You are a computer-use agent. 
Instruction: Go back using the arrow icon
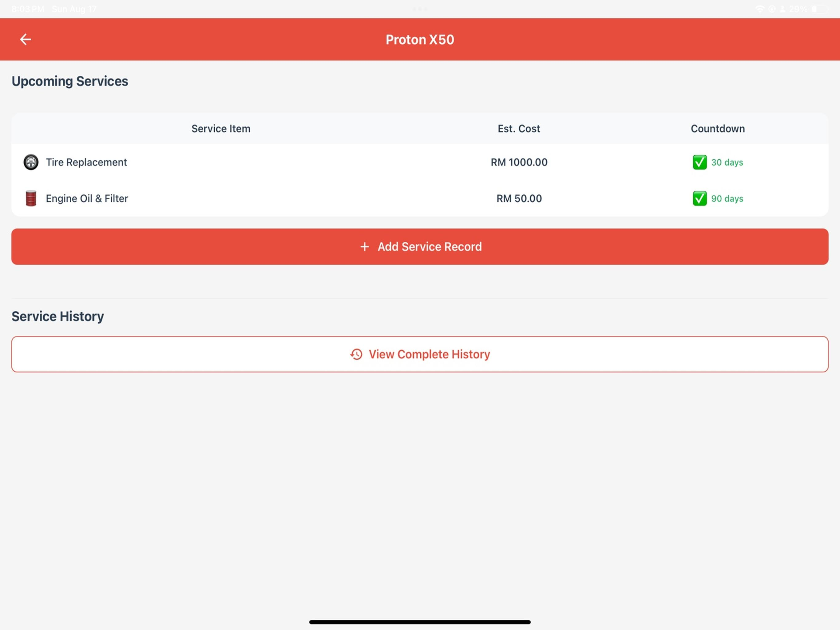point(26,39)
